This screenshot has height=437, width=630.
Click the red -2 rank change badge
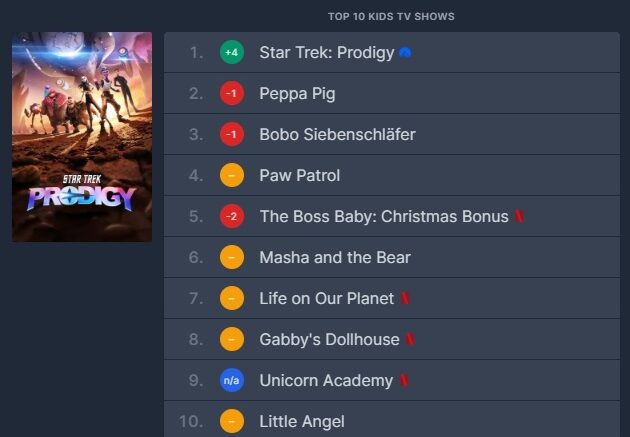point(232,216)
